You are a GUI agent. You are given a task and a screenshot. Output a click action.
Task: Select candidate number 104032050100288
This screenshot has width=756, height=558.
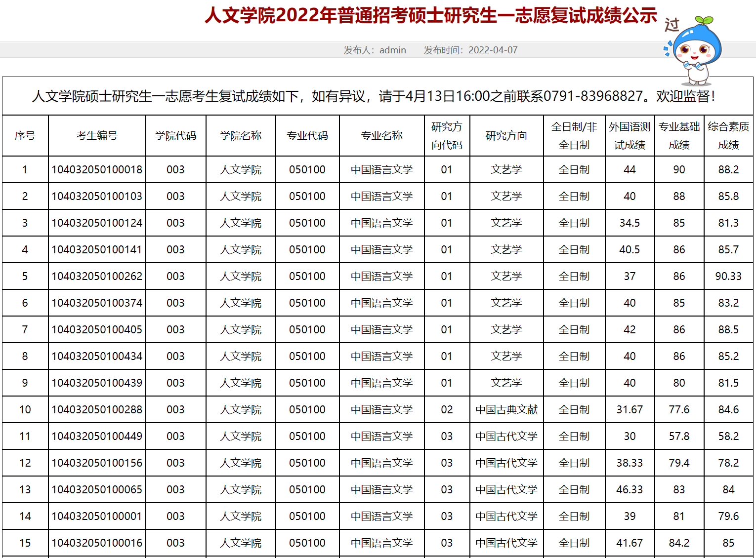pyautogui.click(x=97, y=410)
